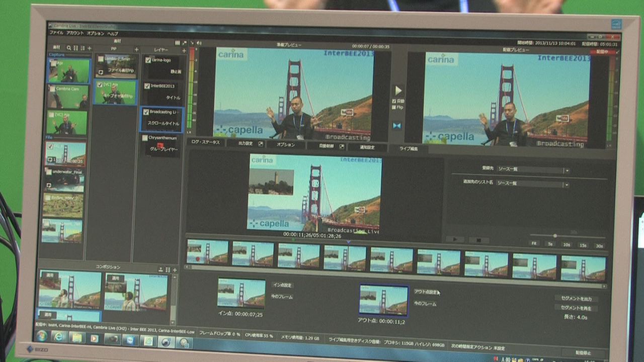
Task: Play the live edit clip
Action: tap(455, 239)
